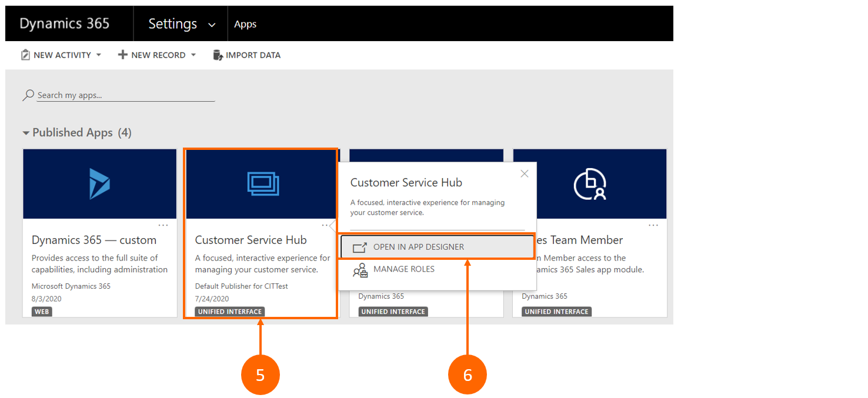
Task: Collapse the Published Apps section
Action: coord(26,133)
